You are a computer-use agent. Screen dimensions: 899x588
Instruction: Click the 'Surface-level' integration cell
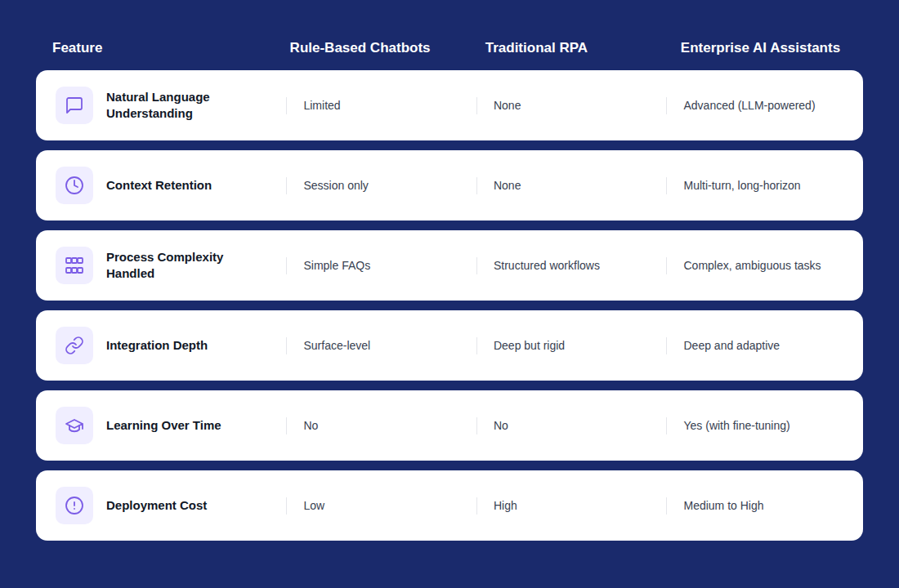coord(337,345)
